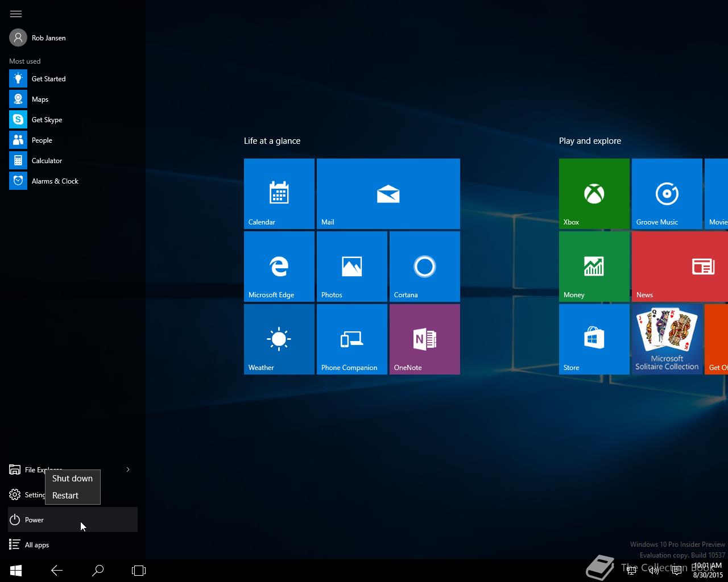Open the taskbar search magnifier

click(x=98, y=571)
